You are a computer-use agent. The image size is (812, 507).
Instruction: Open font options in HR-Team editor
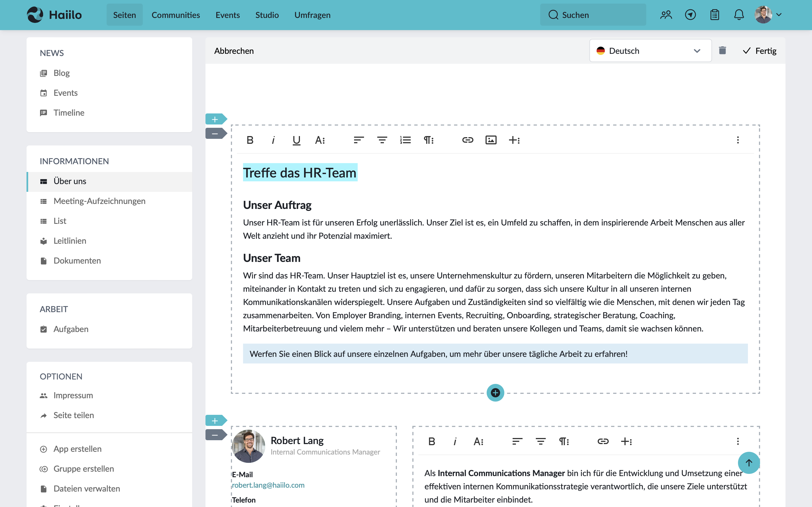pos(320,140)
